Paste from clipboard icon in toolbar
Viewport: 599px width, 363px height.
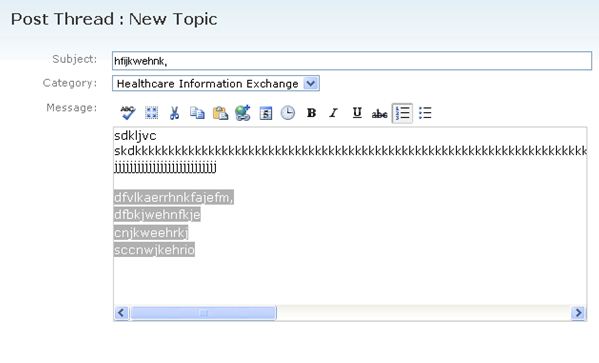[x=220, y=113]
